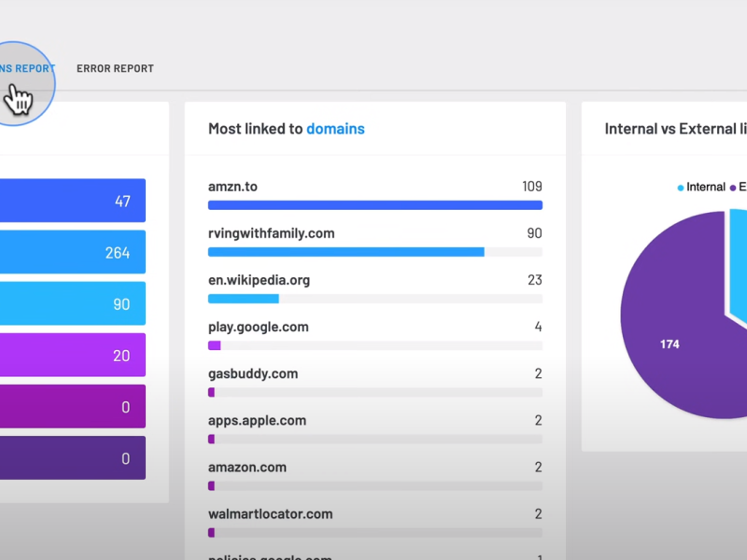Screen dimensions: 747x560
Task: Click the blue "domains" link in heading
Action: click(x=335, y=129)
